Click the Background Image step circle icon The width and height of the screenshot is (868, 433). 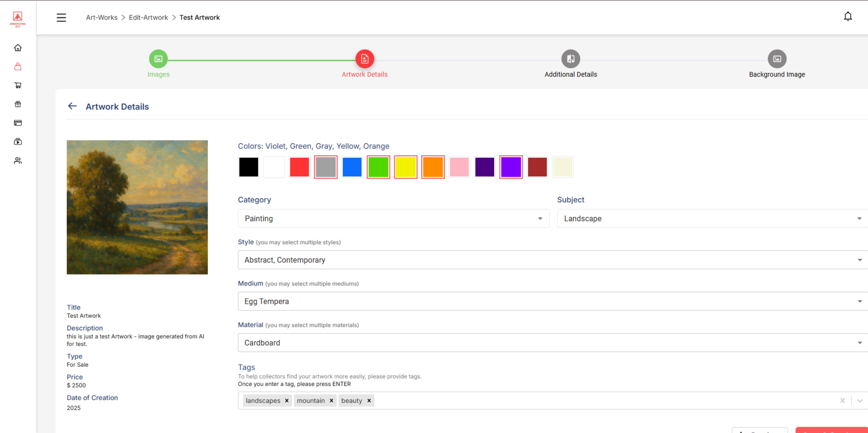(777, 59)
